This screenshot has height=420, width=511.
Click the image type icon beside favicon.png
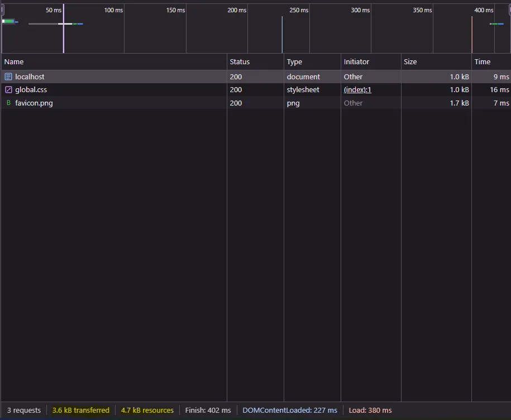point(8,103)
